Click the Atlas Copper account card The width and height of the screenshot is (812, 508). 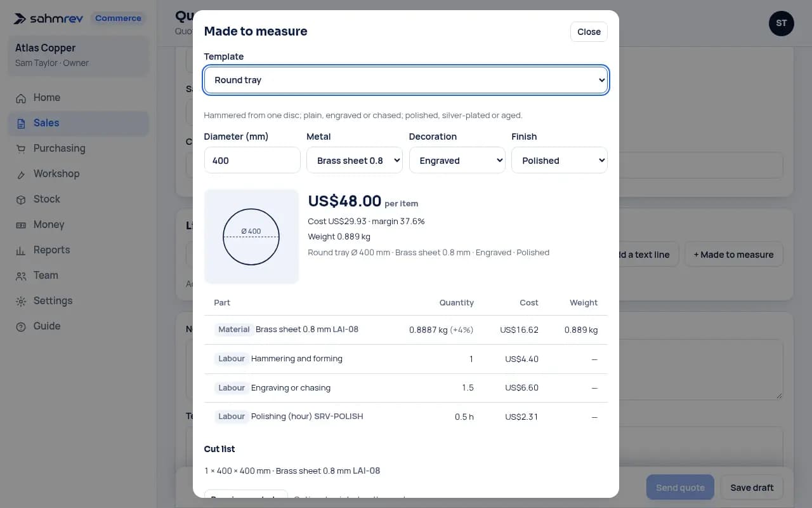(79, 55)
